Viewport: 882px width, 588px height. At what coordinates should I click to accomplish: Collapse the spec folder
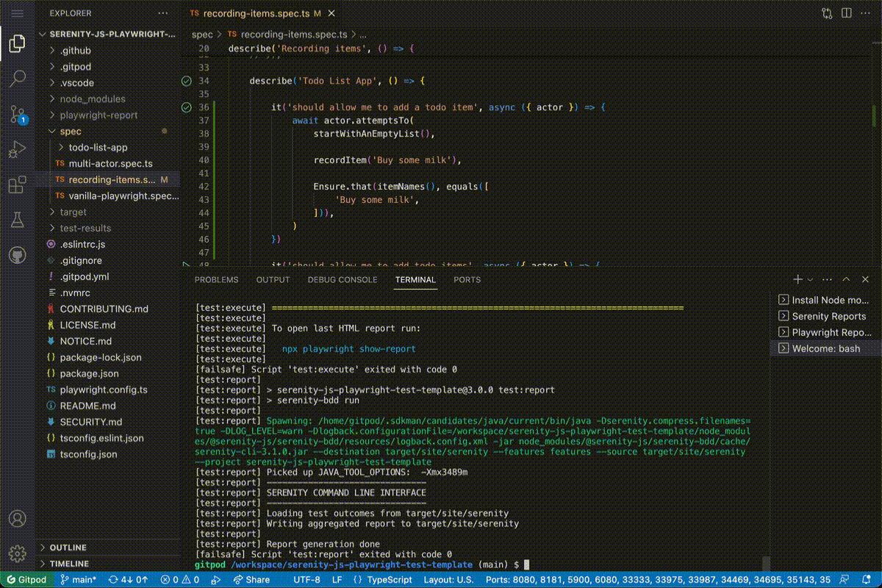click(71, 132)
